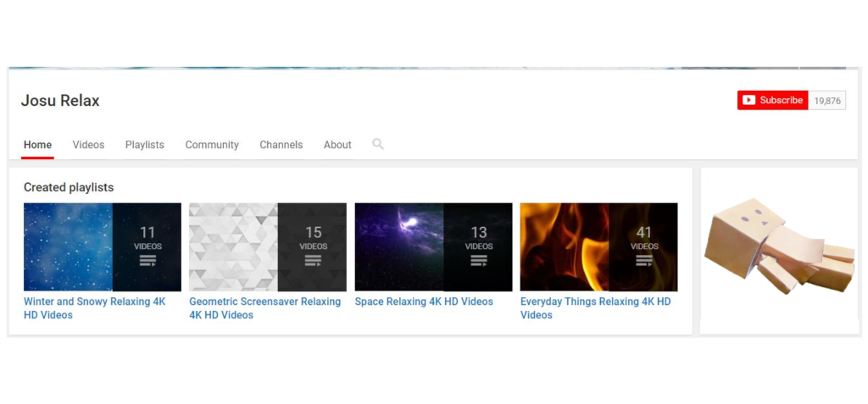This screenshot has height=404, width=868.
Task: Click the playlist icon on Geometric Screensaver thumbnail
Action: point(313,261)
